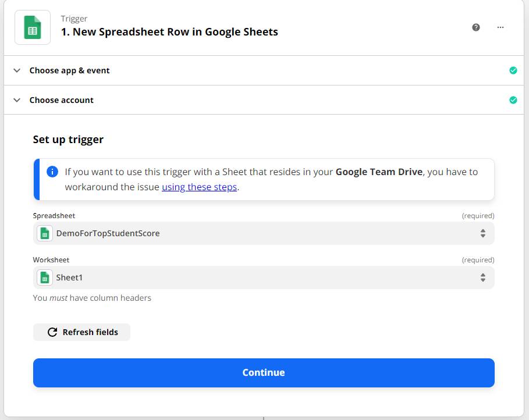Open the three-dot more options menu
Image resolution: width=529 pixels, height=420 pixels.
coord(500,27)
